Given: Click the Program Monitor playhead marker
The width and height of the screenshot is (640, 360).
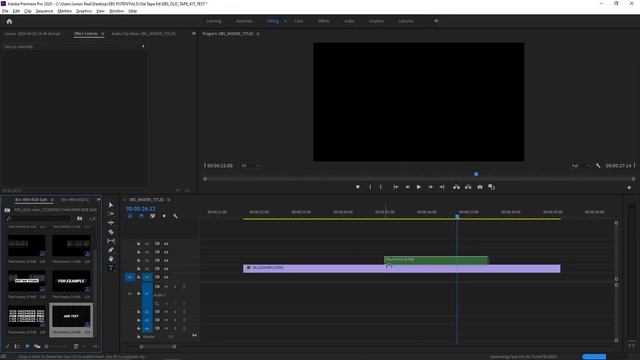Looking at the screenshot, I should tap(476, 174).
